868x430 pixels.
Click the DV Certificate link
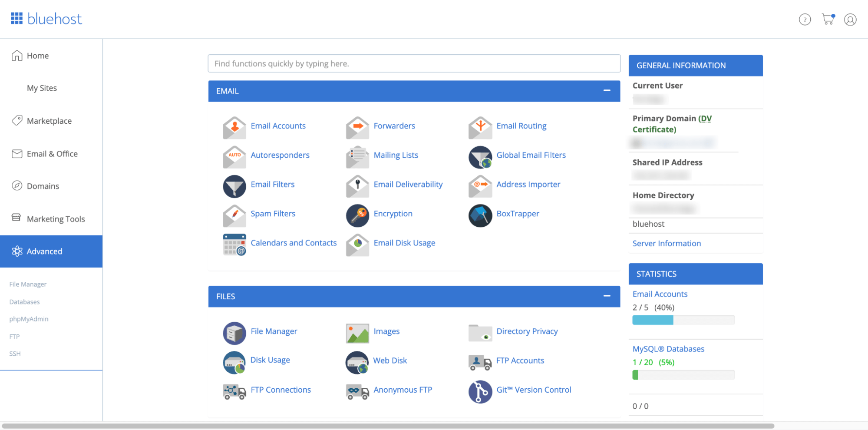click(x=672, y=124)
